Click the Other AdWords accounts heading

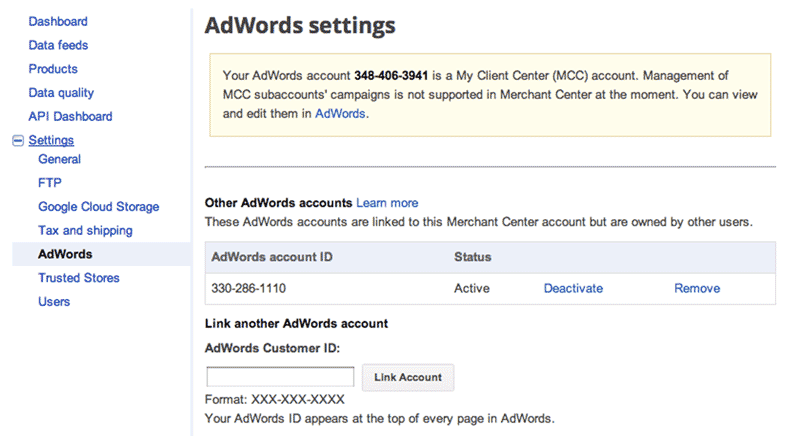(279, 203)
